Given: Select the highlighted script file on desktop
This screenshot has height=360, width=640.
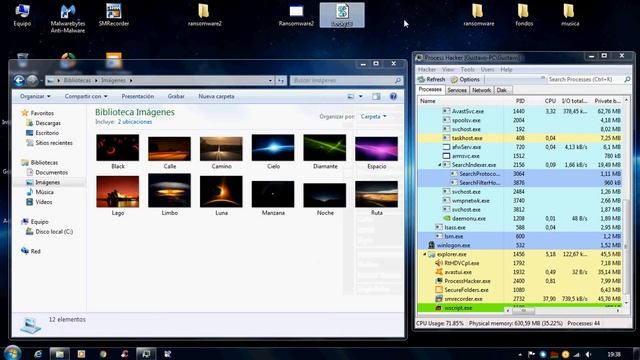Looking at the screenshot, I should [x=342, y=16].
